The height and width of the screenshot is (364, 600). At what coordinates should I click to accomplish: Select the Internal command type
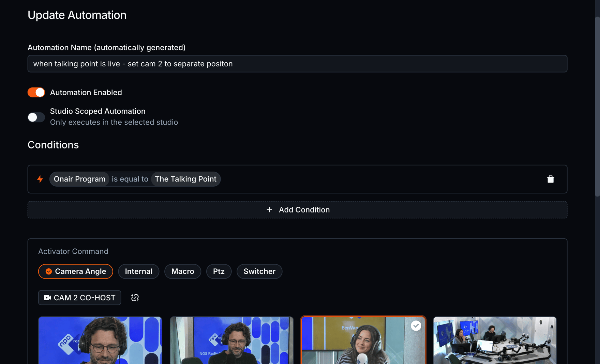[139, 271]
